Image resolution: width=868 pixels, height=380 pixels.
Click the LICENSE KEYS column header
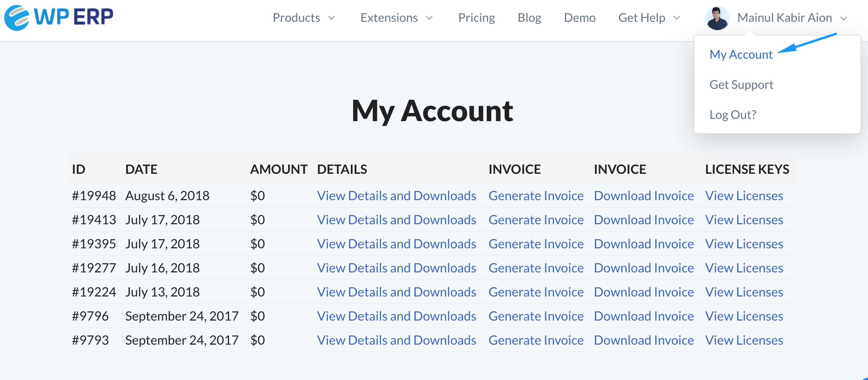tap(747, 169)
